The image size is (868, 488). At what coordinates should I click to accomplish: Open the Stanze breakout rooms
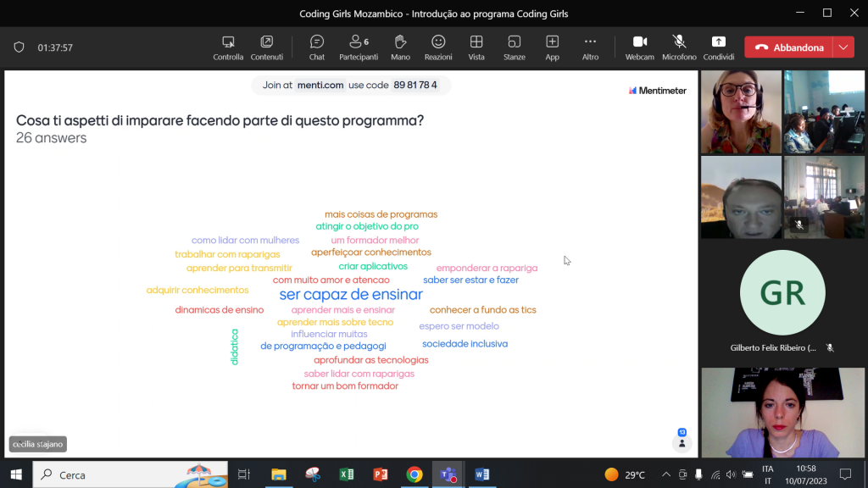(x=515, y=47)
